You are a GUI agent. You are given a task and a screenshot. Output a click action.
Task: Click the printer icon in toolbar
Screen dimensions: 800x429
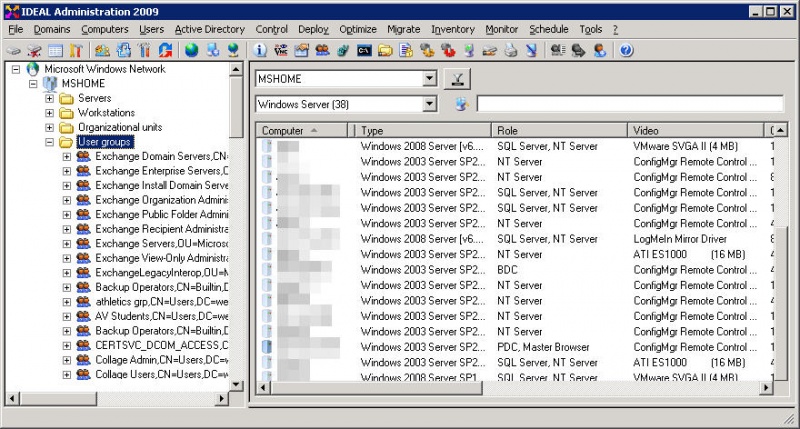tap(511, 49)
